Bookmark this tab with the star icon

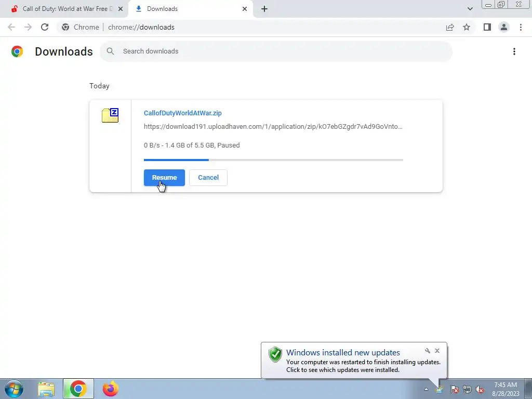pos(467,27)
